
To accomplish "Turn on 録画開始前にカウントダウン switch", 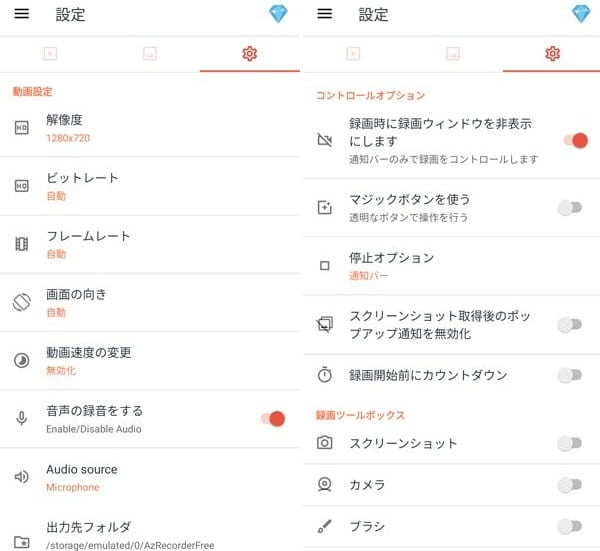I will tap(570, 375).
